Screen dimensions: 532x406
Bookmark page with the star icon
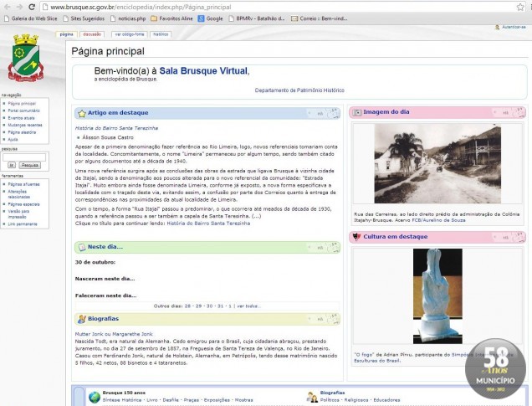[x=520, y=7]
